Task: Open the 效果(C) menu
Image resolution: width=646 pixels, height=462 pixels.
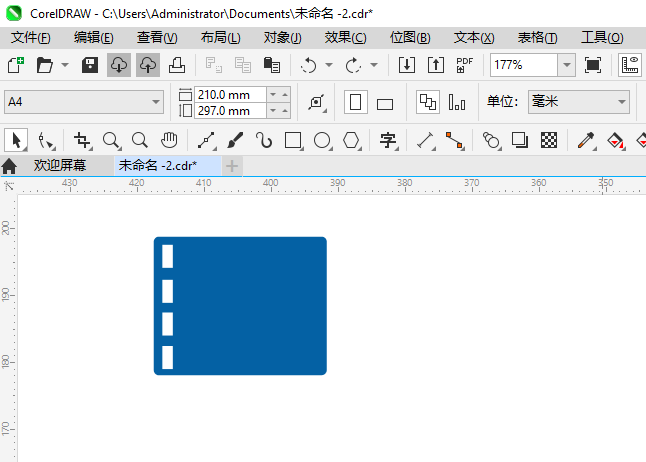Action: click(x=345, y=38)
